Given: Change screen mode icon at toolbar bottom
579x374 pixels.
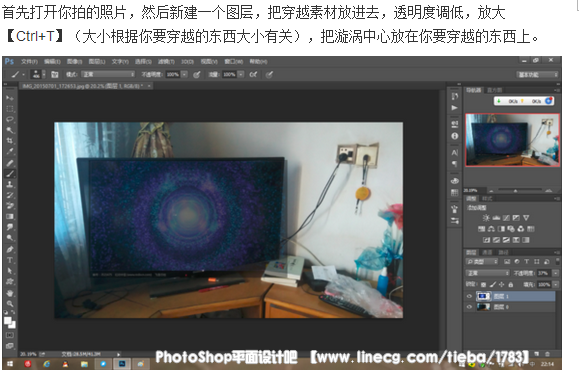Looking at the screenshot, I should tap(10, 346).
